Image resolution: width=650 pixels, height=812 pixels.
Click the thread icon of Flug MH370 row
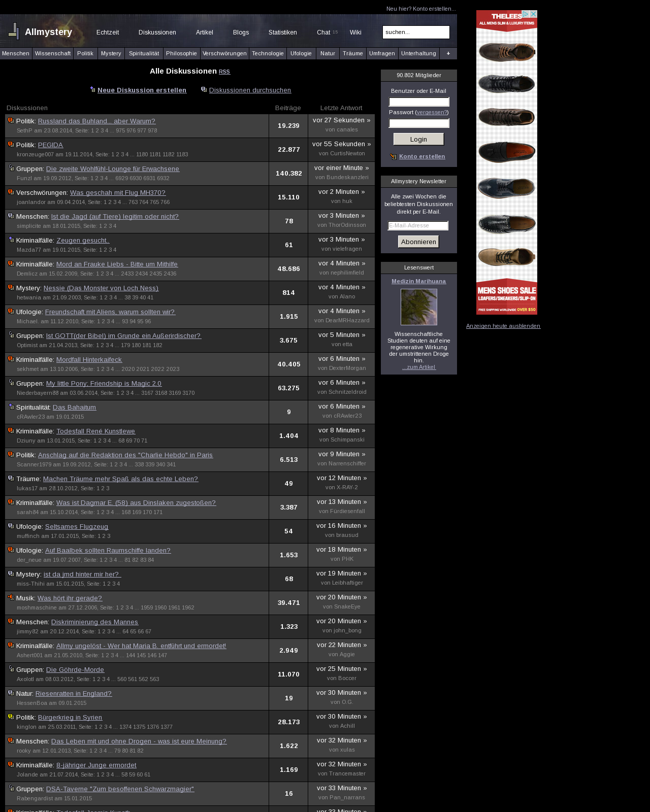11,192
